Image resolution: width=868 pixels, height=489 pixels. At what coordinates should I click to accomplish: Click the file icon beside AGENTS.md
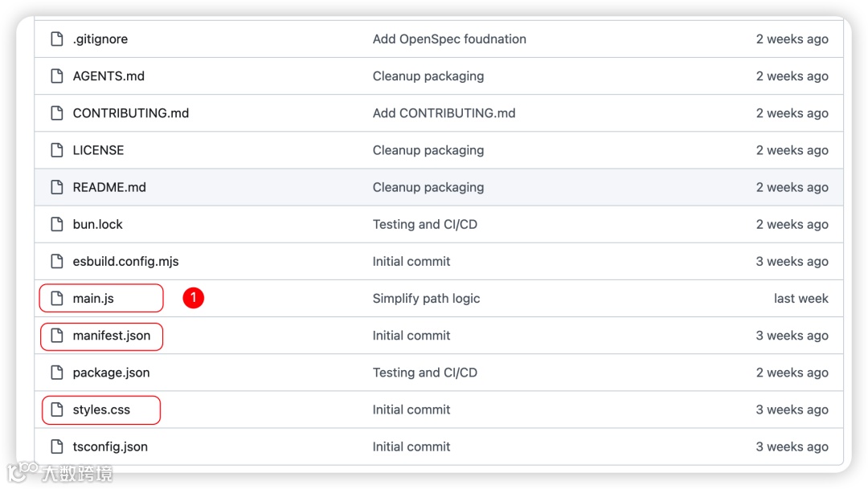tap(57, 76)
